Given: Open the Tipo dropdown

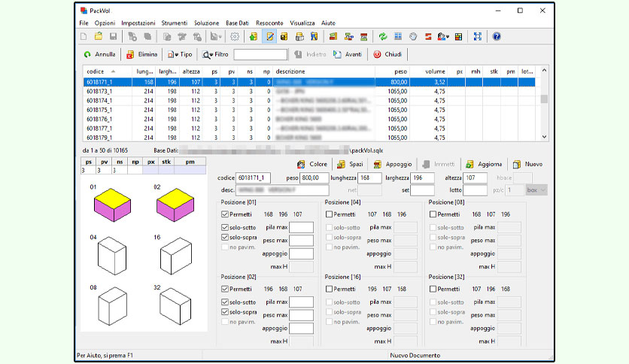Looking at the screenshot, I should (180, 54).
